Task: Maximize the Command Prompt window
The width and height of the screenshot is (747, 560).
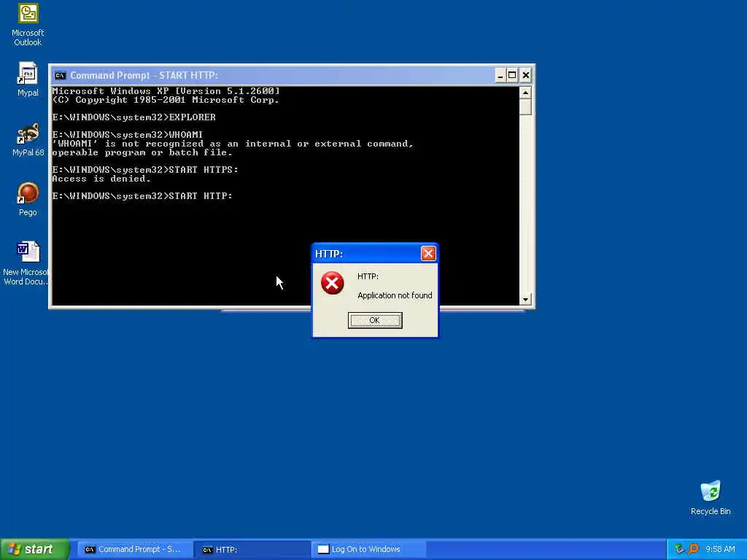Action: click(512, 75)
